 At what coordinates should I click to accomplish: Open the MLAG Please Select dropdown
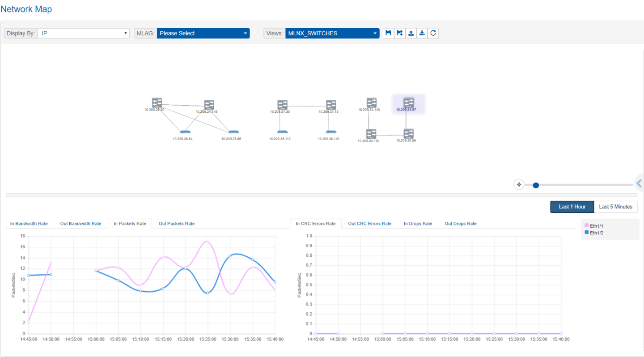203,33
